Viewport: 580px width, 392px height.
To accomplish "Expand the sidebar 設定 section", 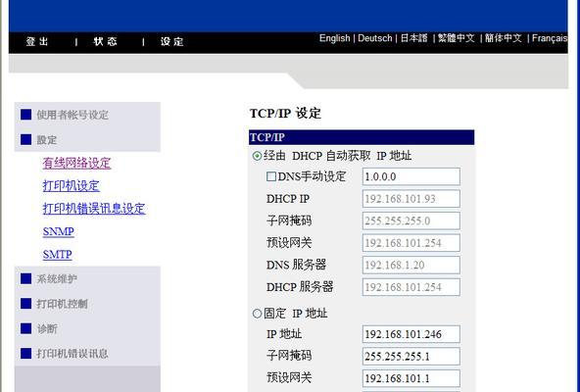I will point(47,140).
